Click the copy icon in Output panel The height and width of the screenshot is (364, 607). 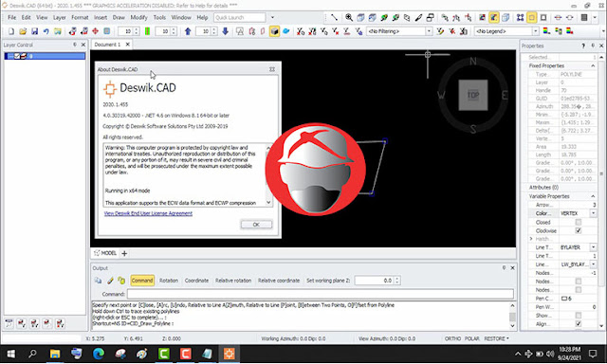pyautogui.click(x=98, y=281)
